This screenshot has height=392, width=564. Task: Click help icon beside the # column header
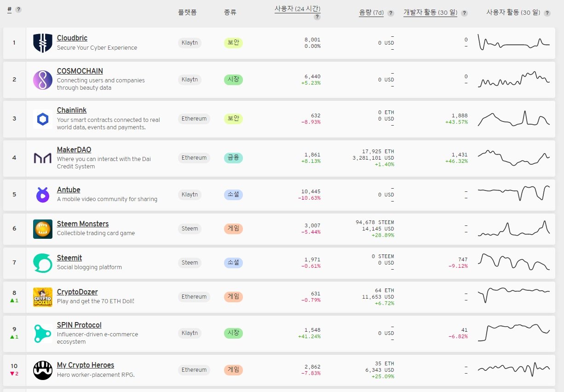point(18,10)
